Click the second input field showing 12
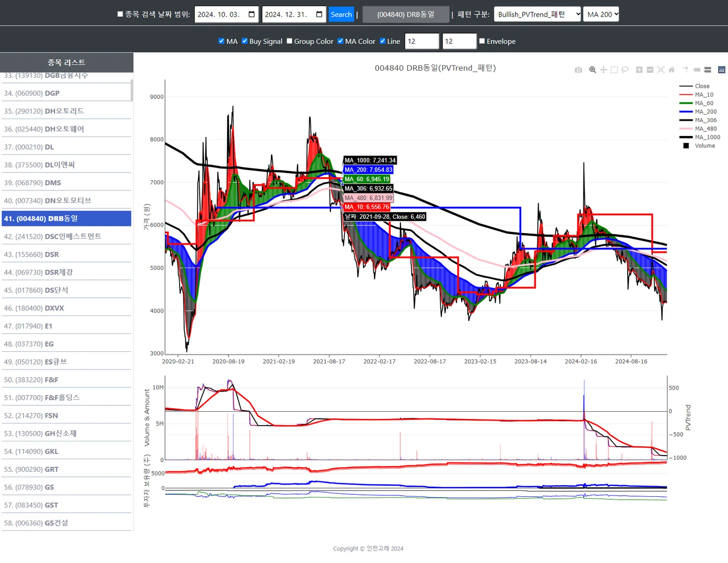This screenshot has width=728, height=563. (459, 41)
